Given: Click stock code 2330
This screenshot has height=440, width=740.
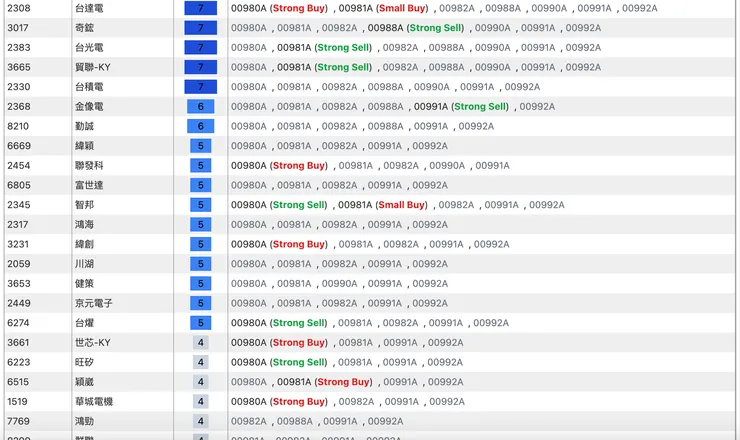Looking at the screenshot, I should click(19, 87).
